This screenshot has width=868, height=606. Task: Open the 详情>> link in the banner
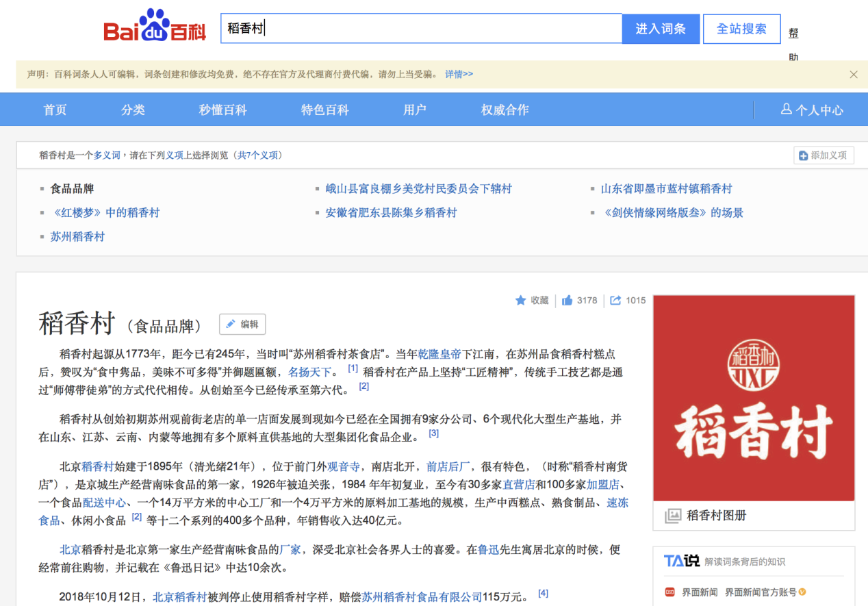[x=459, y=74]
